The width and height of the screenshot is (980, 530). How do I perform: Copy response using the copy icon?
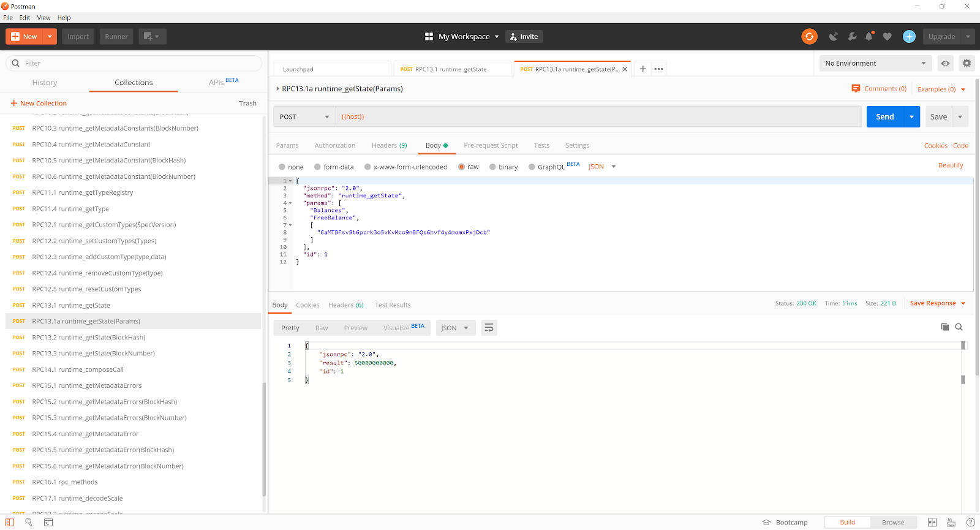944,327
